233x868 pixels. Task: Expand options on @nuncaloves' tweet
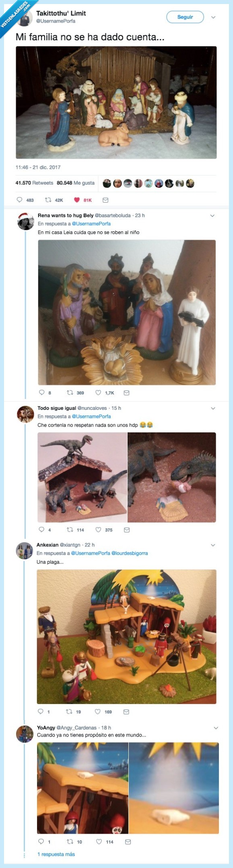point(213,408)
